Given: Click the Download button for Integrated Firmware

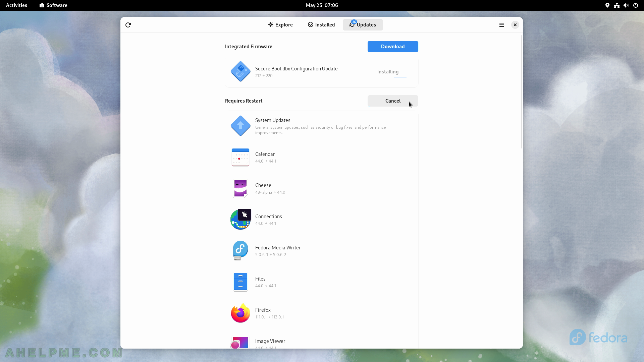Looking at the screenshot, I should [x=393, y=47].
